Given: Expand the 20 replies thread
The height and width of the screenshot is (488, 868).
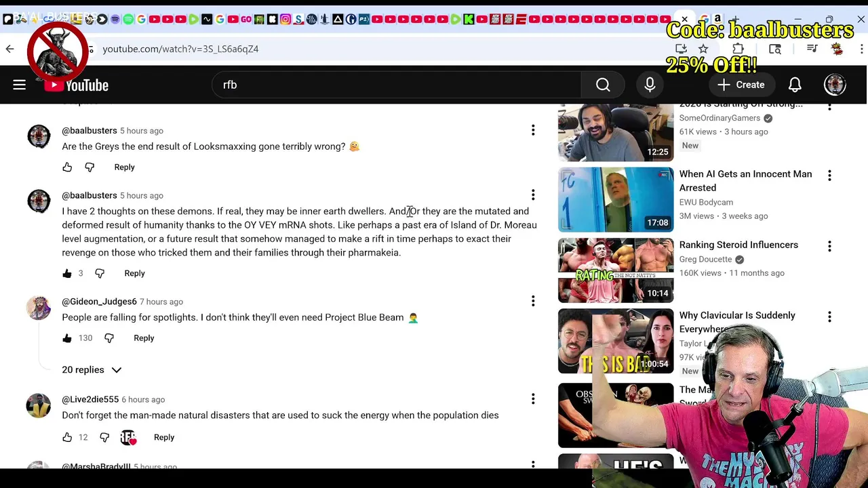Looking at the screenshot, I should coord(92,369).
